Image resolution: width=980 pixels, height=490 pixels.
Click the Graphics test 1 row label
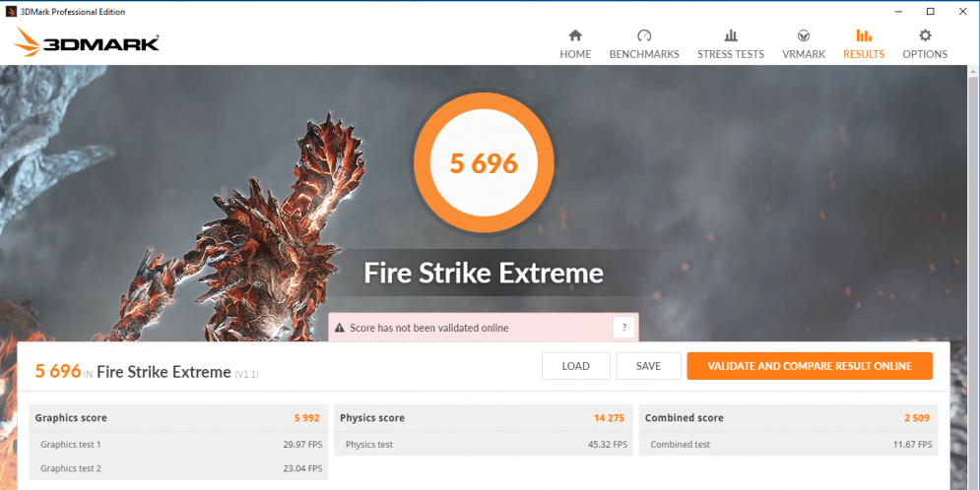tap(71, 445)
